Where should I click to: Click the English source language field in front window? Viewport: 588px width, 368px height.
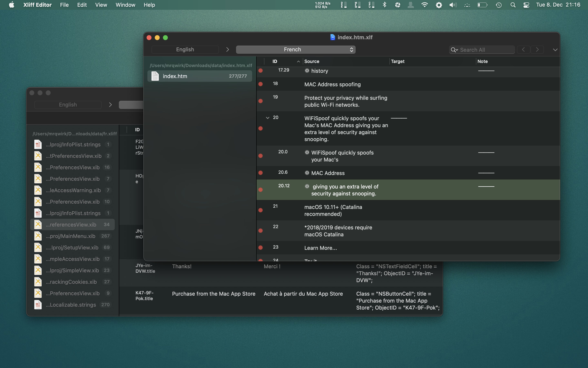pyautogui.click(x=185, y=50)
